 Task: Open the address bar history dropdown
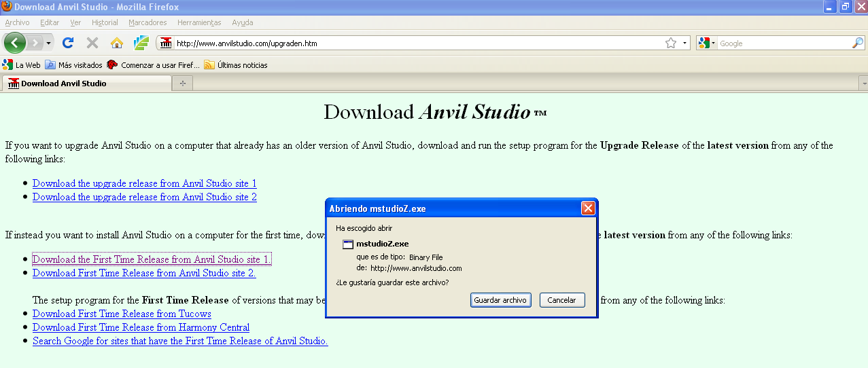[684, 43]
